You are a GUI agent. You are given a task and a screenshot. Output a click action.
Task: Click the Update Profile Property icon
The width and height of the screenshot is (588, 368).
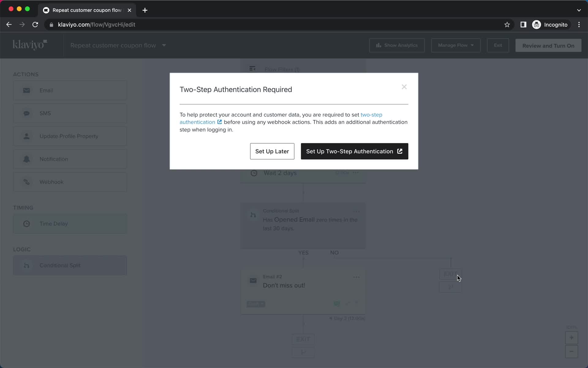pos(26,136)
